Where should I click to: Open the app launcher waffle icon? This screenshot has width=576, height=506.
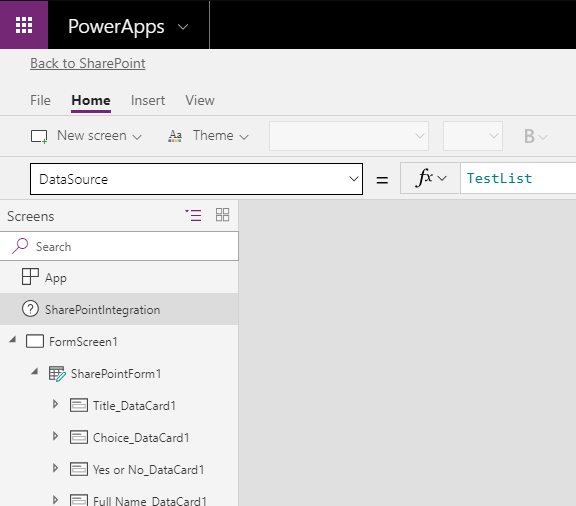coord(24,25)
